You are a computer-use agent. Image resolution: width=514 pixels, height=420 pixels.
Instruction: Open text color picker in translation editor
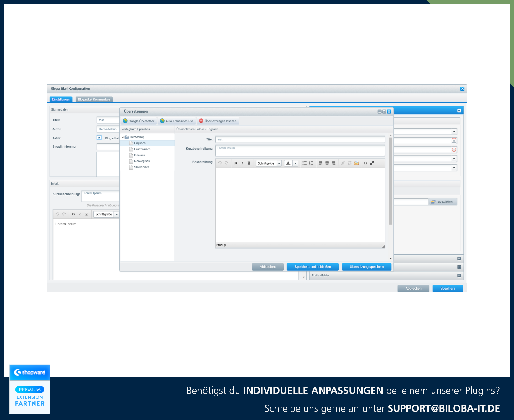pyautogui.click(x=288, y=163)
